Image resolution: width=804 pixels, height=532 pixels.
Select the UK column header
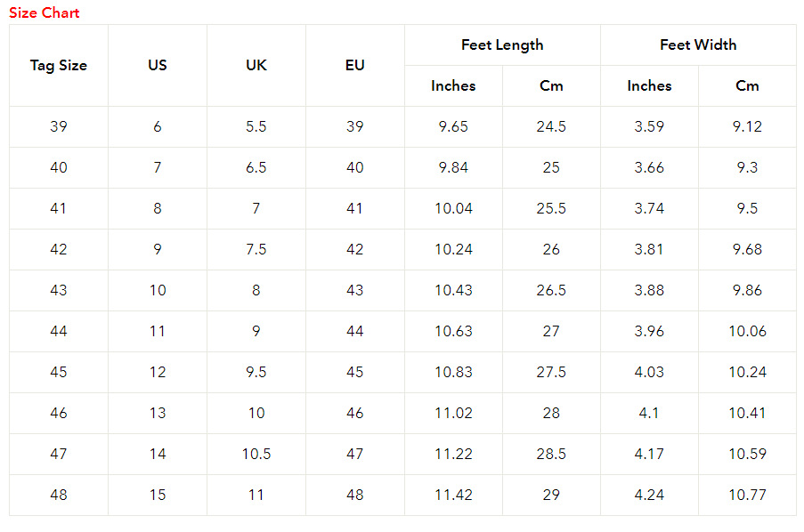point(256,65)
